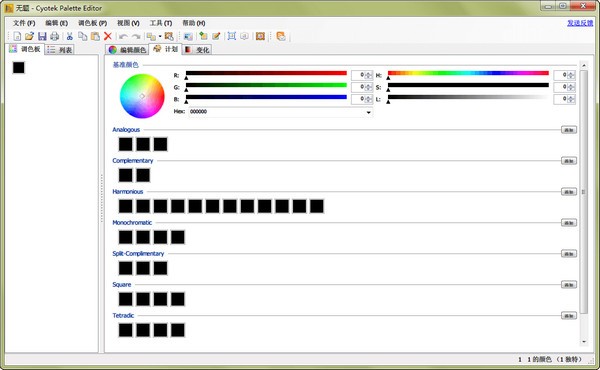Click the find colors magnifier icon
The image size is (600, 370).
[x=169, y=36]
